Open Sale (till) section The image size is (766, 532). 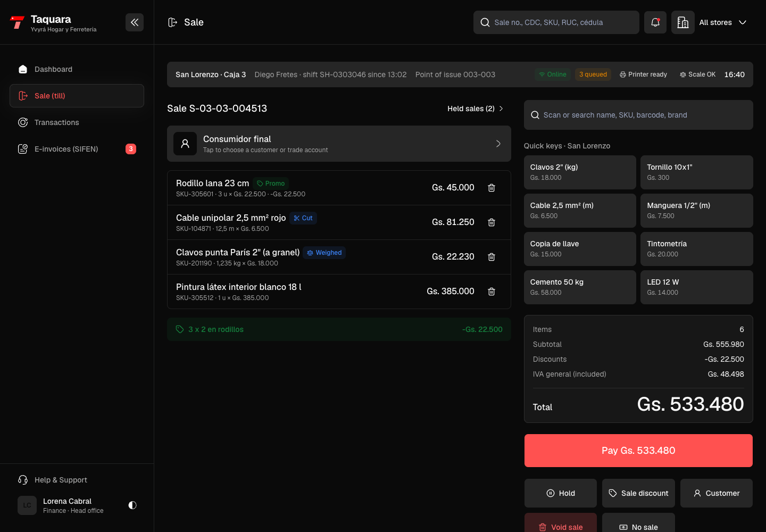[77, 96]
